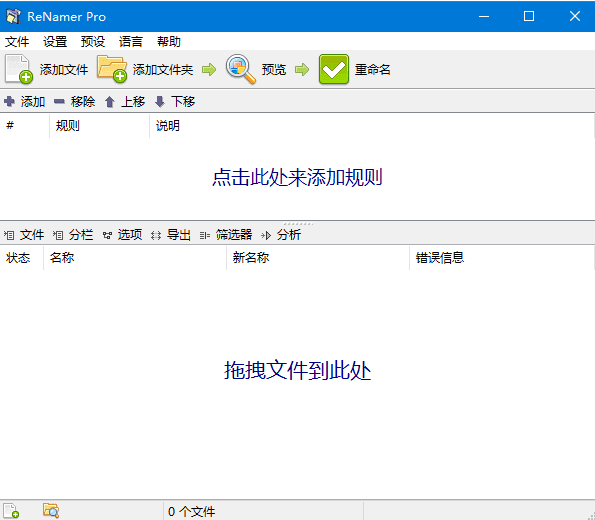Click the folder search icon in the status bar

point(51,511)
